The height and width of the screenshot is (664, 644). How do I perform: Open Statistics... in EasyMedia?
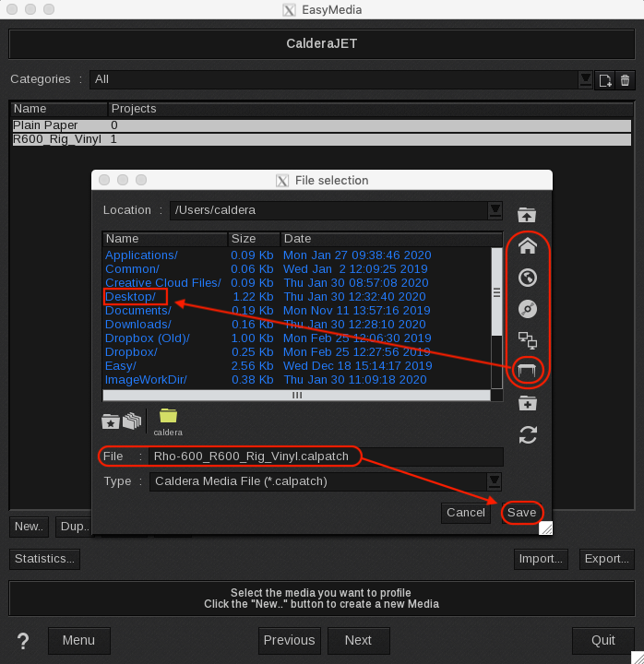click(44, 559)
